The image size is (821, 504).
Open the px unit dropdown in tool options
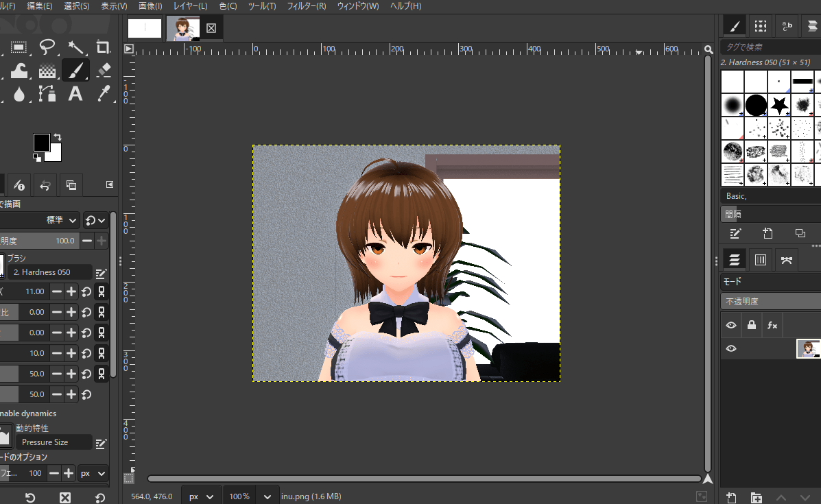pos(93,473)
